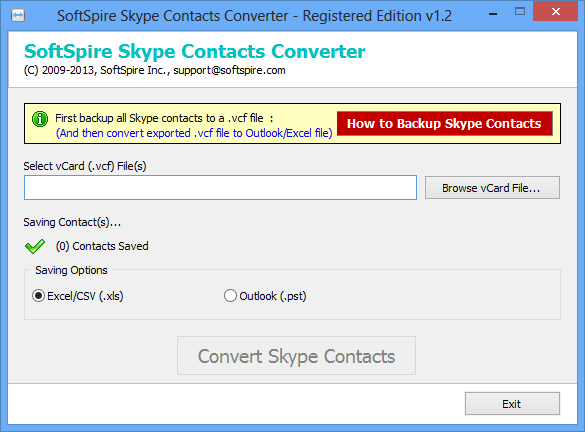Minimize the converter window

[x=493, y=14]
